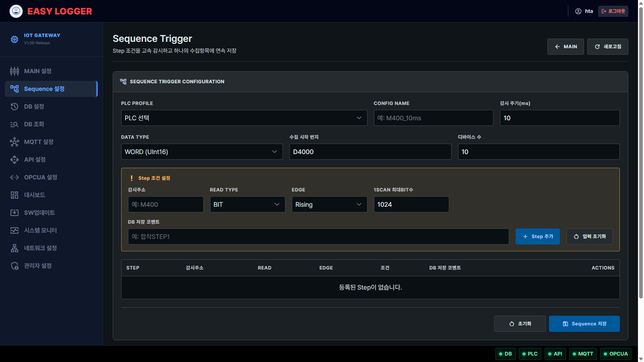644x362 pixels.
Task: Click the SW업데이트 download icon
Action: tap(14, 213)
